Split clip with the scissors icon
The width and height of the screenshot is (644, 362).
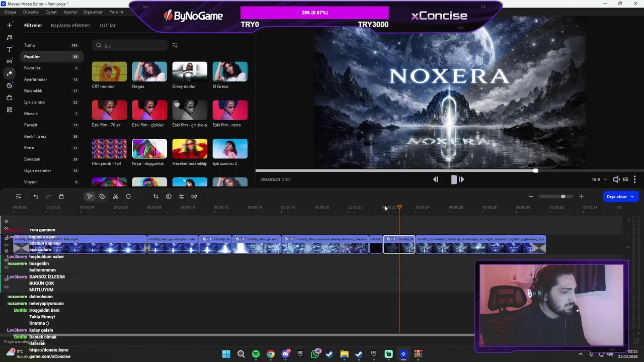click(116, 197)
